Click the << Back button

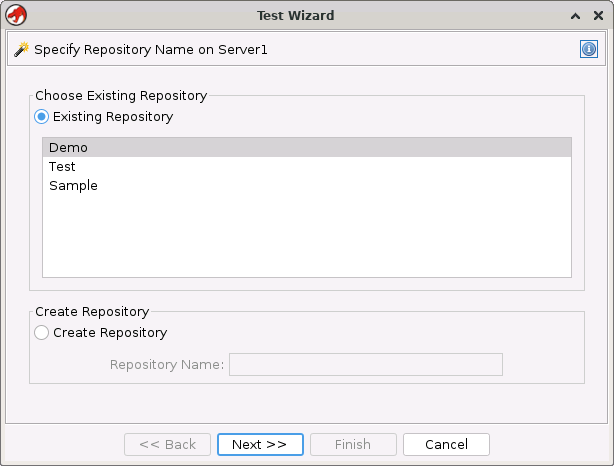coord(167,444)
